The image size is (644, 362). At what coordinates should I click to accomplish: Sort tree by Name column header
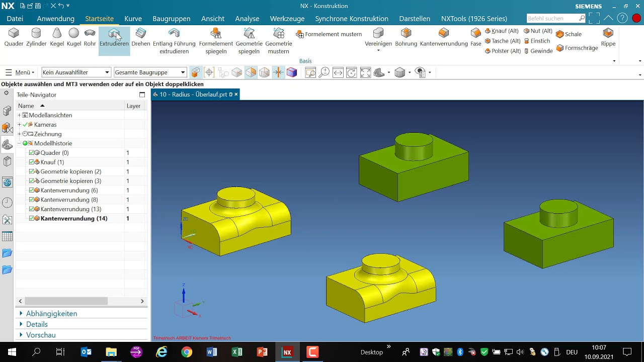pos(70,106)
